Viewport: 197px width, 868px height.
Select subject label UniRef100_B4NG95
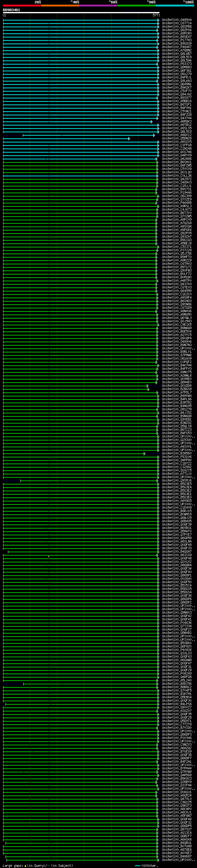[x=176, y=406]
